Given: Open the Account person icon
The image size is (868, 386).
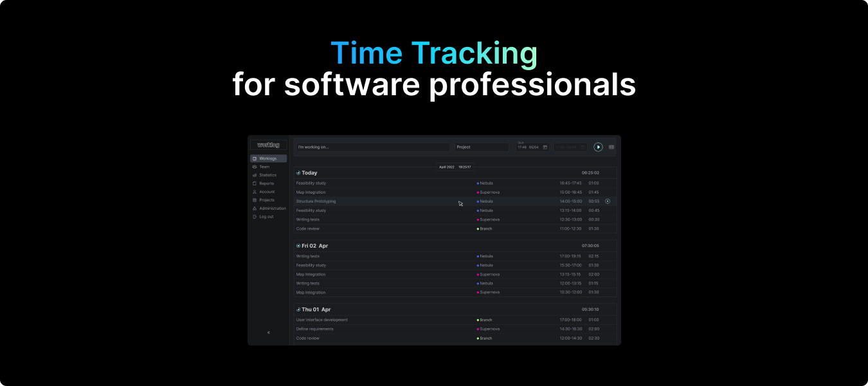Looking at the screenshot, I should 256,192.
